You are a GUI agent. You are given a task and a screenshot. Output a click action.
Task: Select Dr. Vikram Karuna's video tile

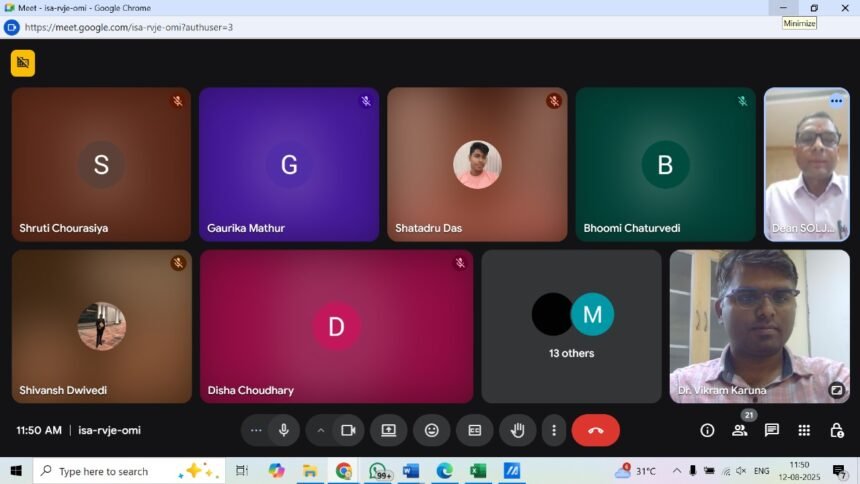click(759, 326)
